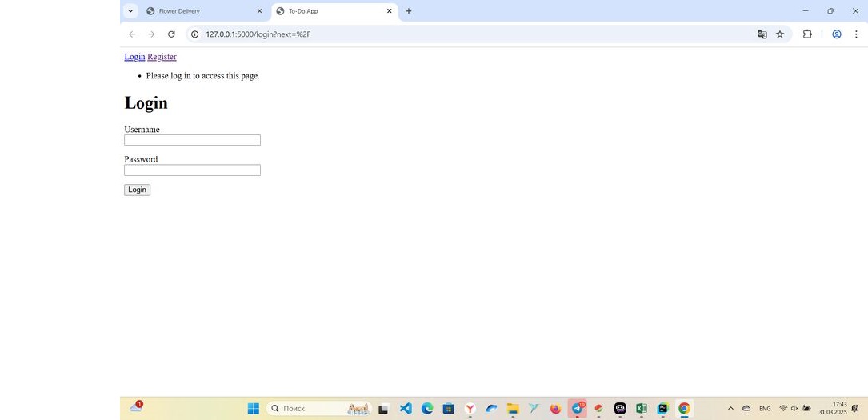Open Telegram from taskbar
Image resolution: width=868 pixels, height=420 pixels.
click(x=577, y=408)
